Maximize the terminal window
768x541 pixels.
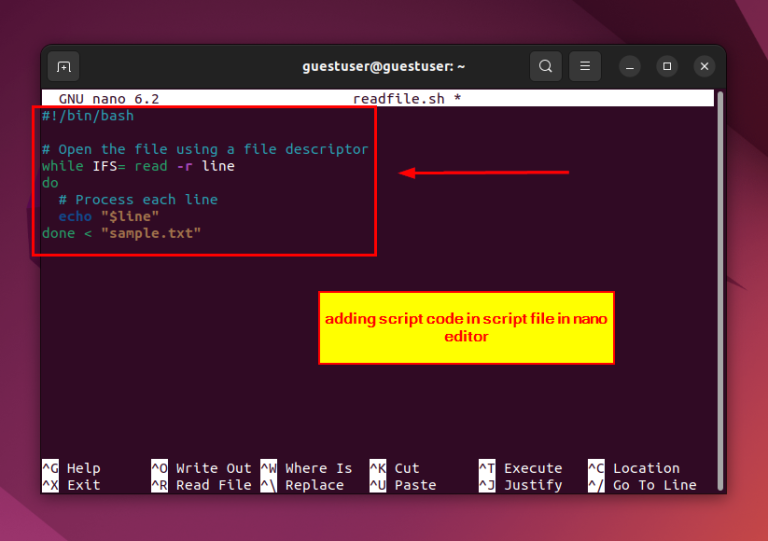[667, 67]
